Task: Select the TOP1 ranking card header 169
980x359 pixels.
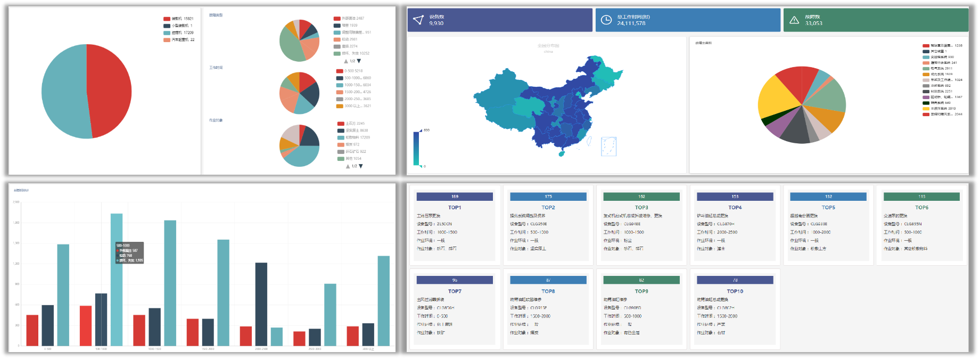Action: click(x=455, y=197)
